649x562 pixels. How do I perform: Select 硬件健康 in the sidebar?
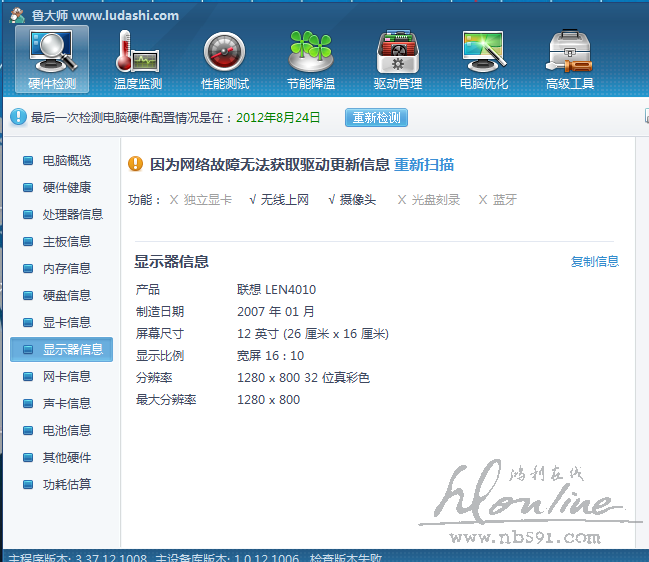[x=66, y=188]
